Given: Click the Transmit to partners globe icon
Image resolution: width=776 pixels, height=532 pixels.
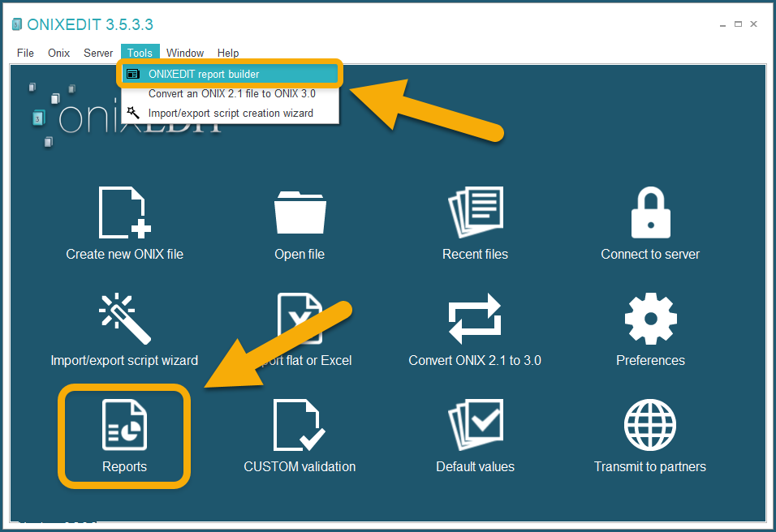Looking at the screenshot, I should tap(650, 425).
